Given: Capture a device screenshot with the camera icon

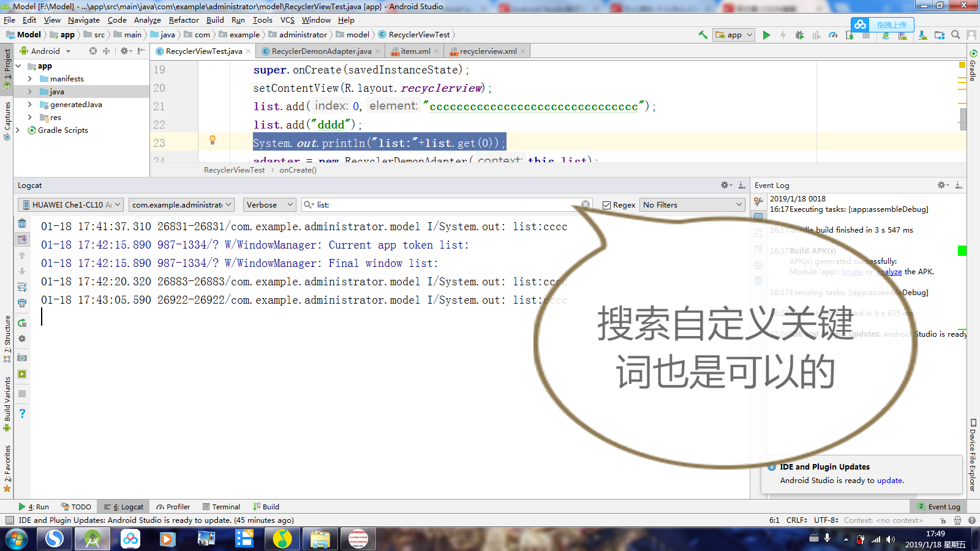Looking at the screenshot, I should pyautogui.click(x=22, y=358).
